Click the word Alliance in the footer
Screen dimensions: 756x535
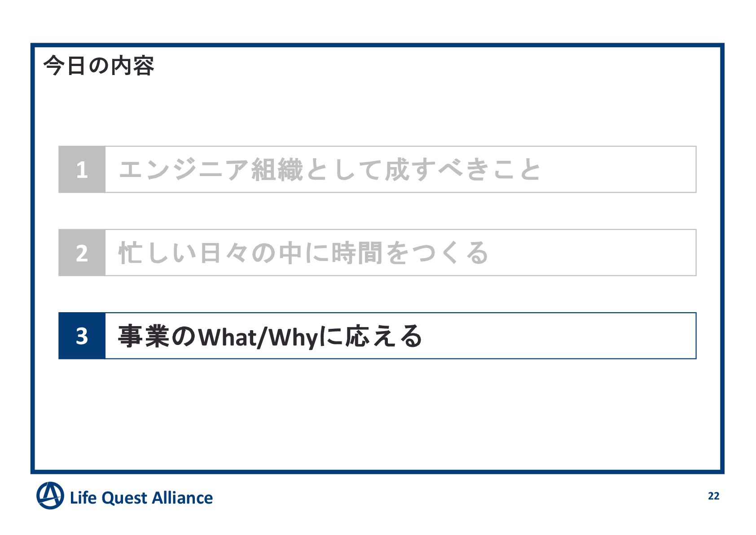[x=182, y=498]
